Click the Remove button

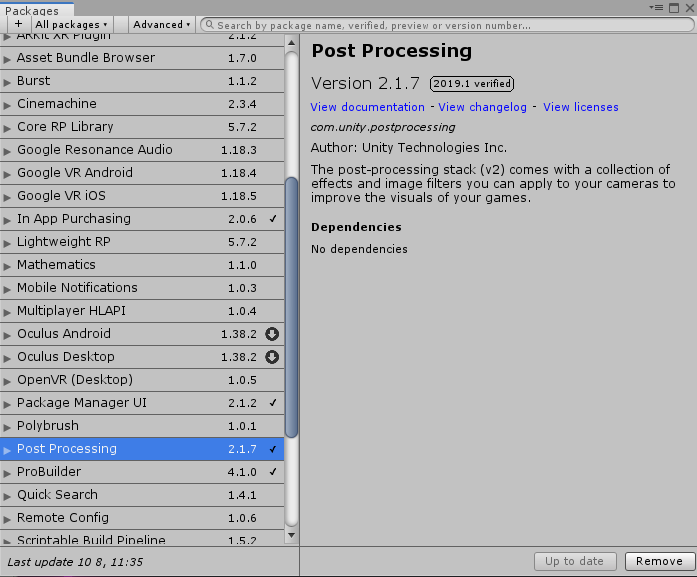659,561
